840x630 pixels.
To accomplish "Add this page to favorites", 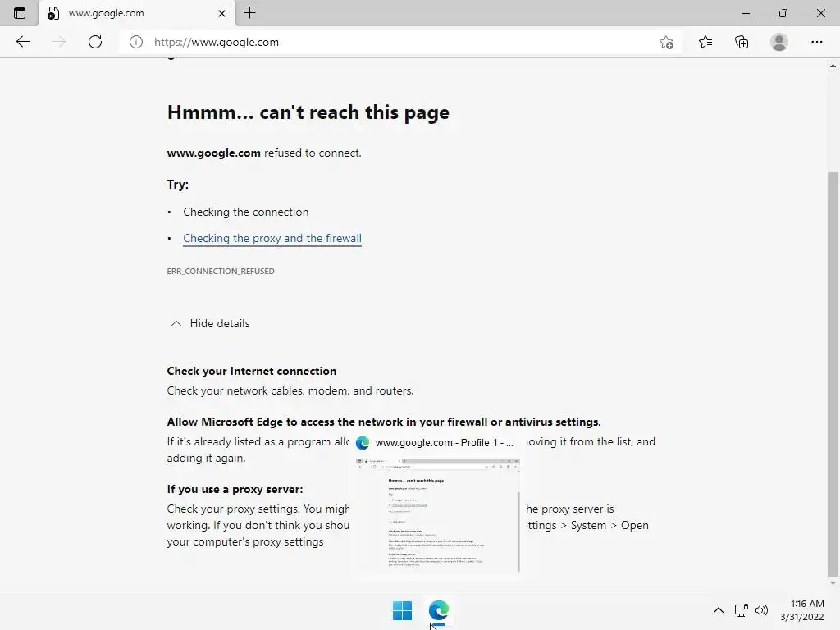I will click(666, 42).
